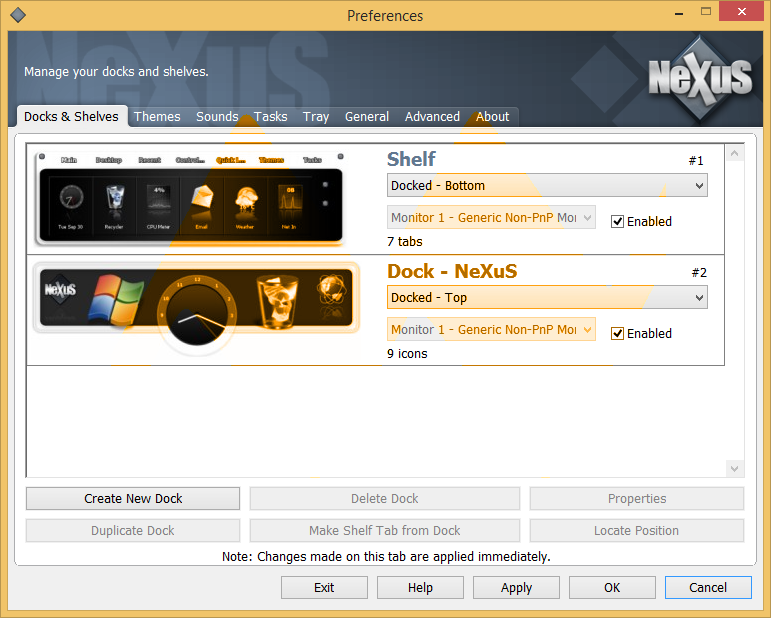Switch to the Themes tab

(157, 117)
